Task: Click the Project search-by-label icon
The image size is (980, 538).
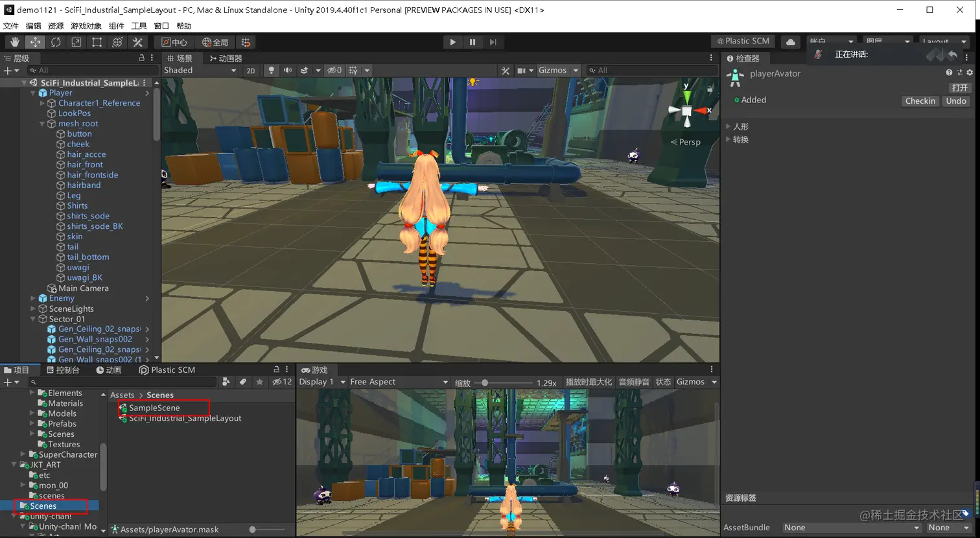Action: [x=243, y=382]
